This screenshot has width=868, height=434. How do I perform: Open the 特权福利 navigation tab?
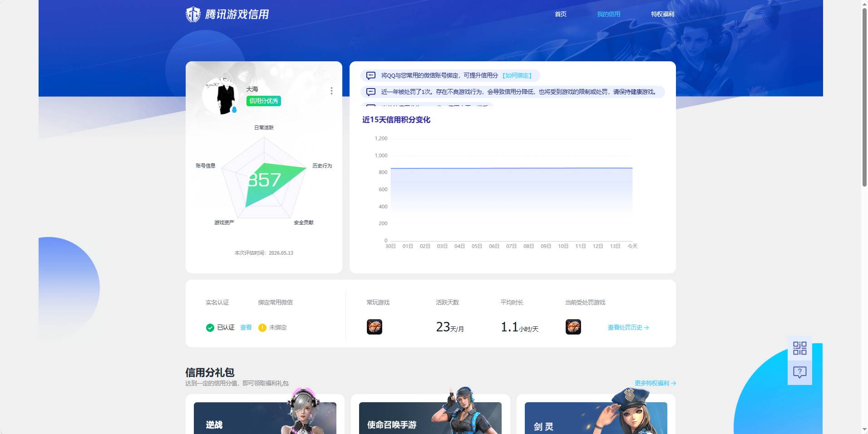tap(662, 14)
